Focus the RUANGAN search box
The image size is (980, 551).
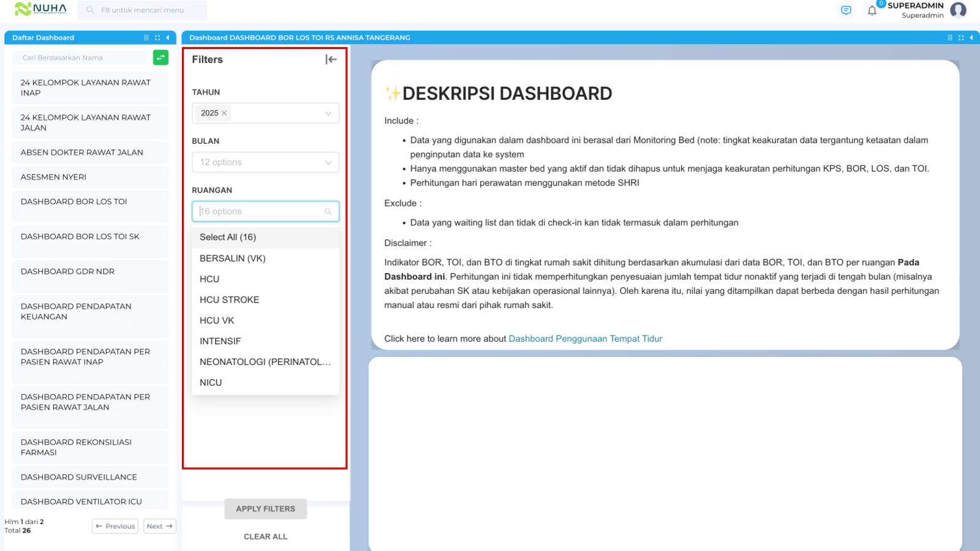265,211
